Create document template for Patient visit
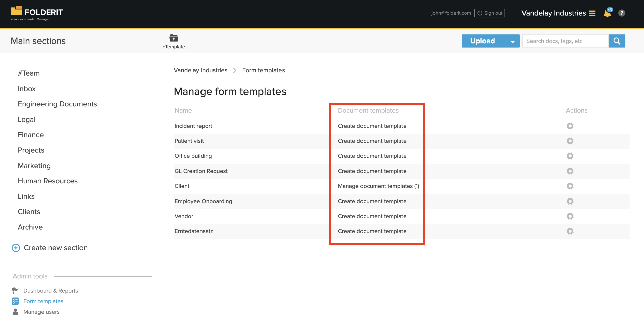Viewport: 644px width, 317px height. point(372,141)
